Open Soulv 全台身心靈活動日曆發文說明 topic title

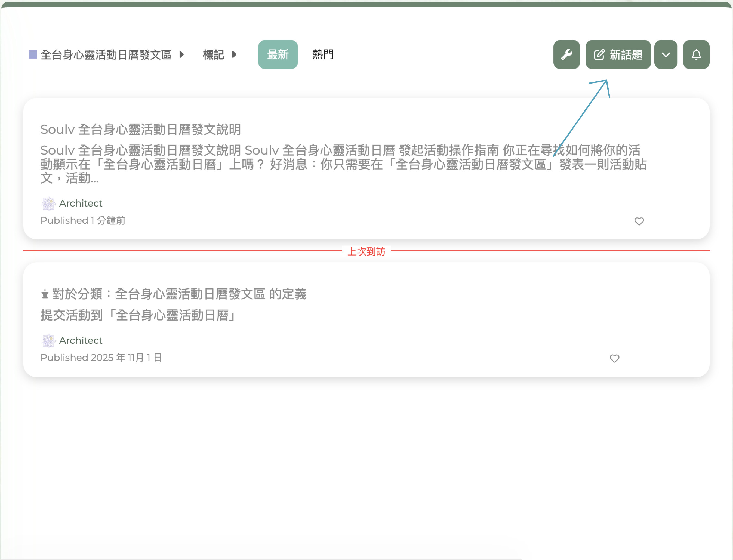pos(140,129)
